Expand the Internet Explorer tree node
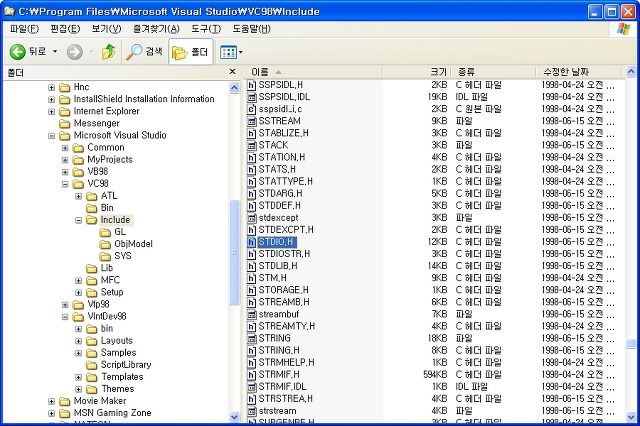640x426 pixels. point(51,111)
